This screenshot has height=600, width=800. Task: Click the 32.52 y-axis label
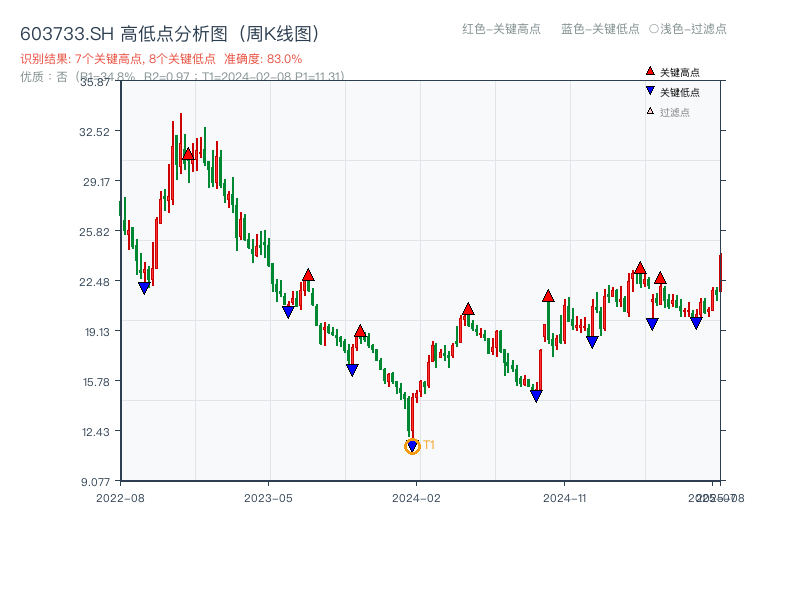pos(94,132)
